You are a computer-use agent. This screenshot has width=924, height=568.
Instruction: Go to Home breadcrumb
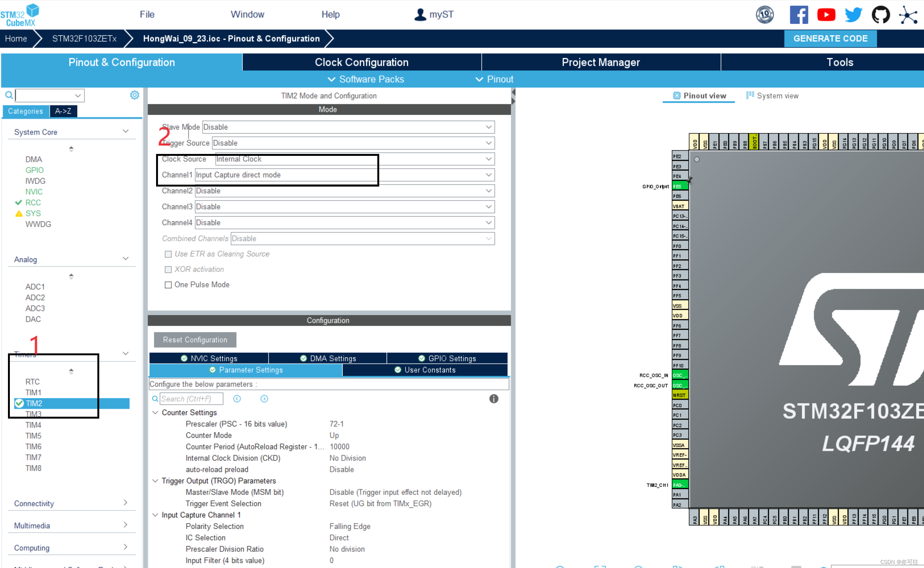tap(16, 39)
